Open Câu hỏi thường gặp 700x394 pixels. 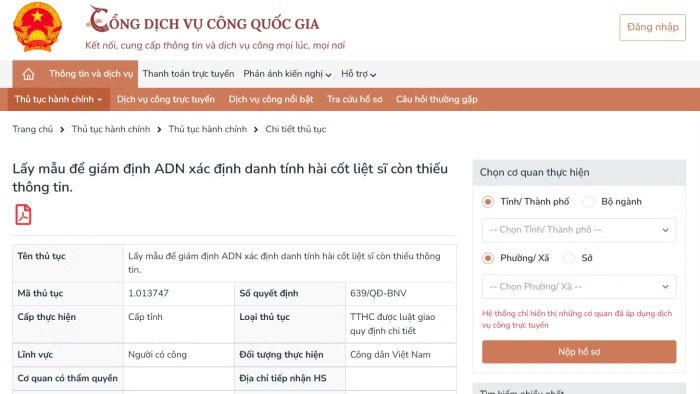(x=437, y=99)
